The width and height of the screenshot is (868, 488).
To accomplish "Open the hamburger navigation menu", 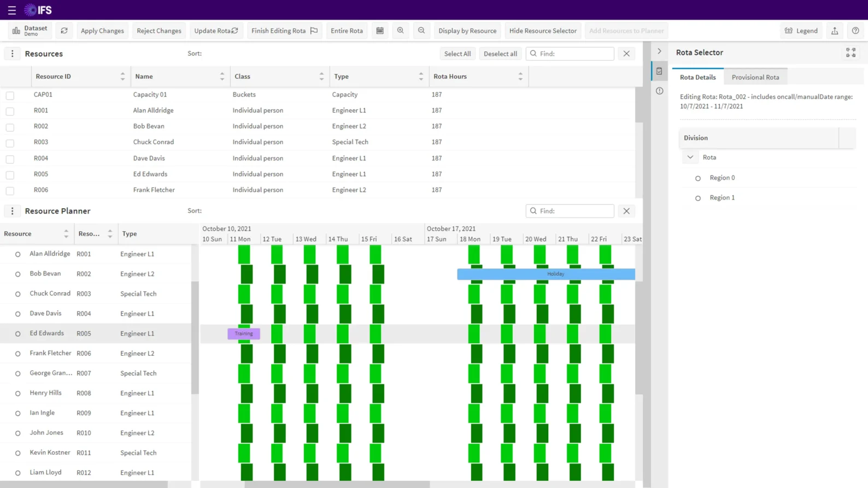I will pos(11,10).
